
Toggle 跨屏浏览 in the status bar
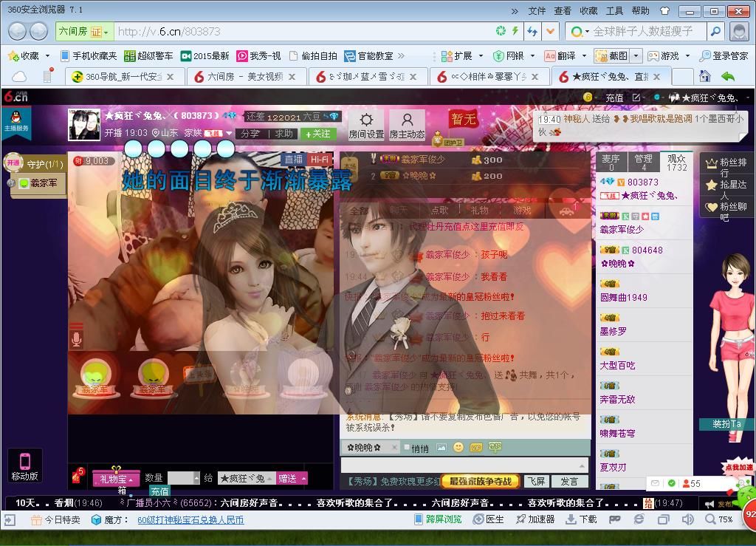tap(438, 519)
